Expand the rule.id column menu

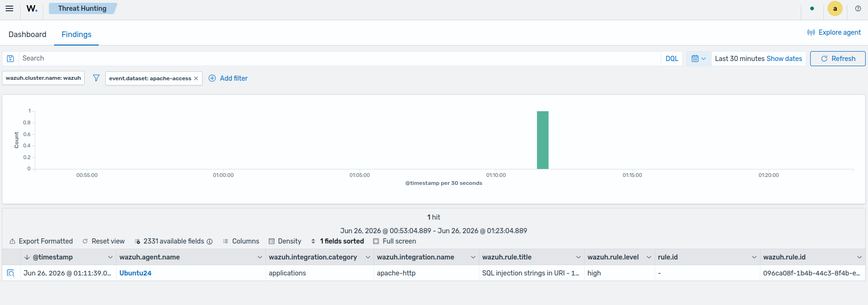coord(754,257)
